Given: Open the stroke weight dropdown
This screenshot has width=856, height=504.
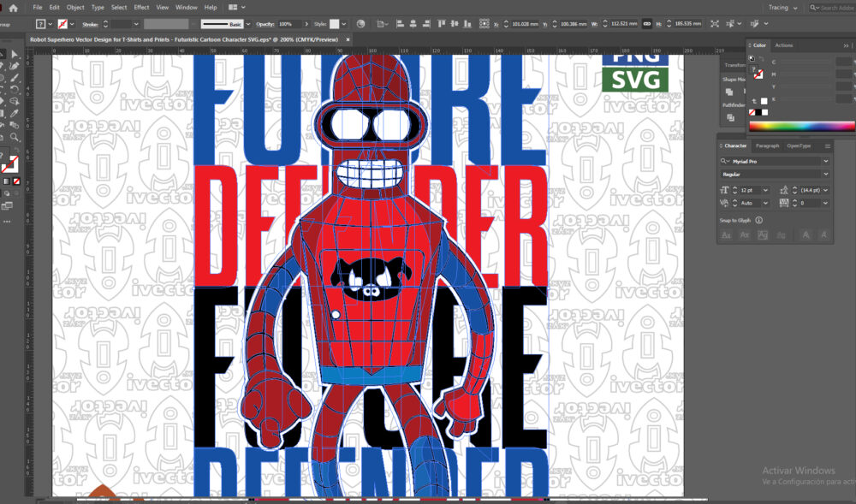Looking at the screenshot, I should (x=136, y=24).
